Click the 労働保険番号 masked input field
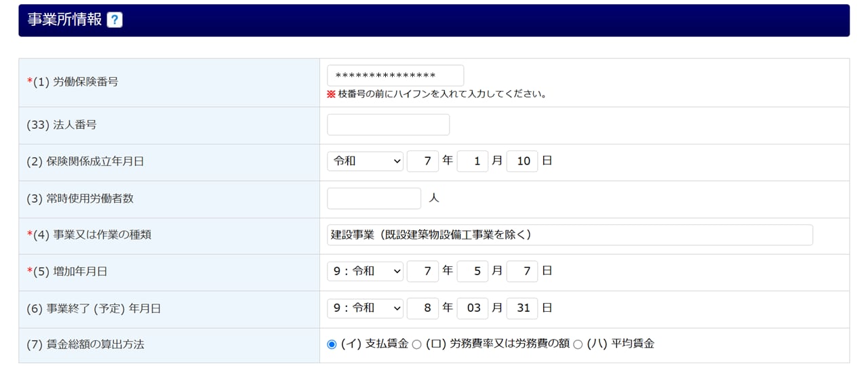 pyautogui.click(x=395, y=75)
